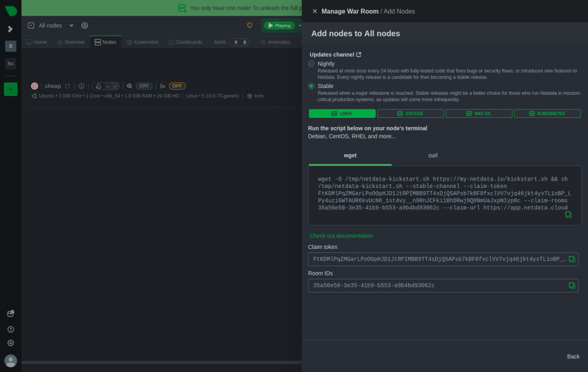Expand the left sidebar with chevron
This screenshot has width=588, height=372.
(10, 29)
